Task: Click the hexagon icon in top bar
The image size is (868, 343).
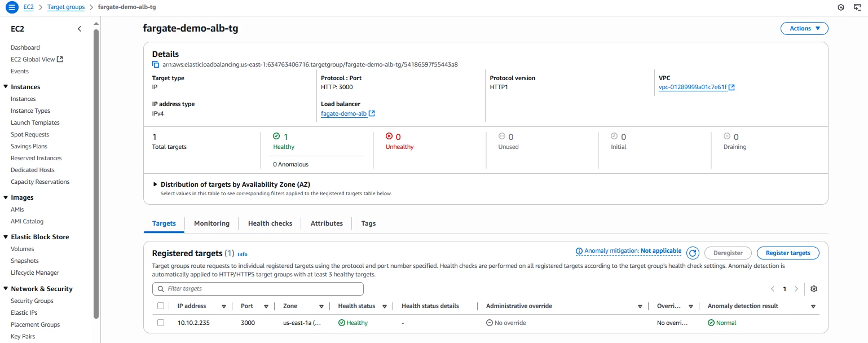Action: coord(841,7)
